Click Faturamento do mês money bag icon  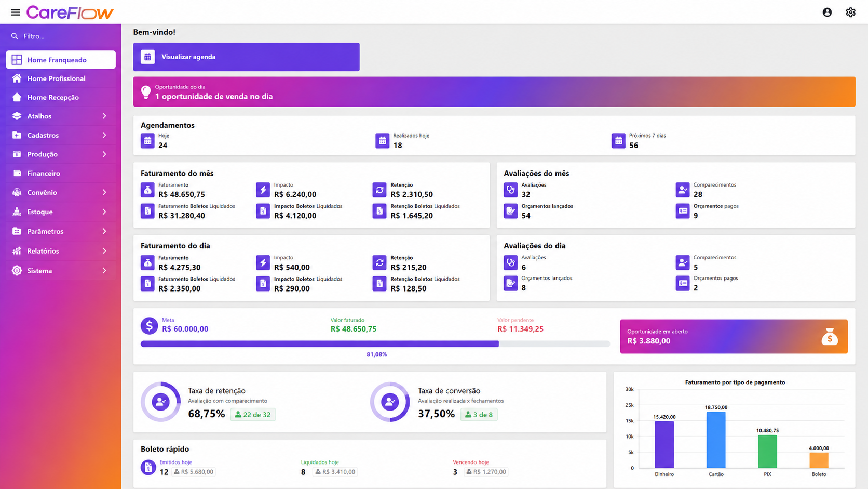147,190
